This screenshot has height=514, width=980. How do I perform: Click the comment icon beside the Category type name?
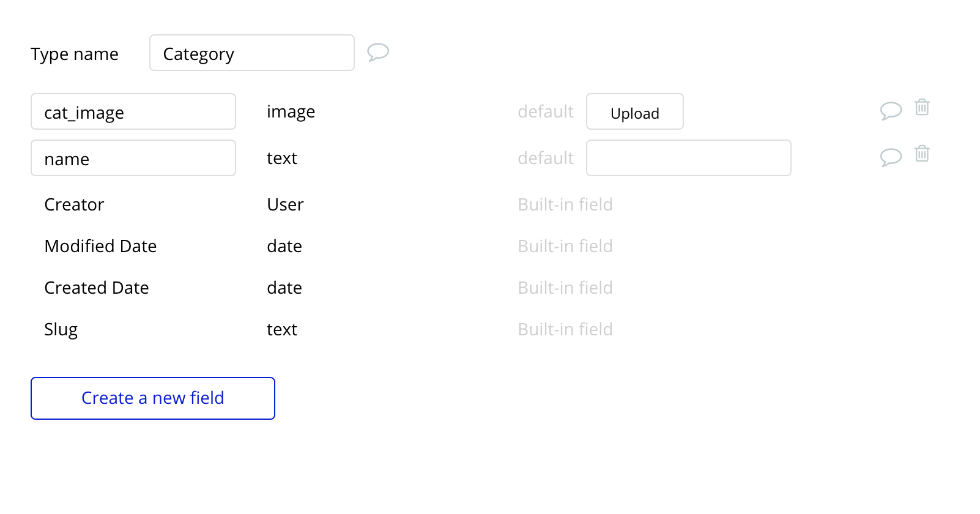point(378,52)
